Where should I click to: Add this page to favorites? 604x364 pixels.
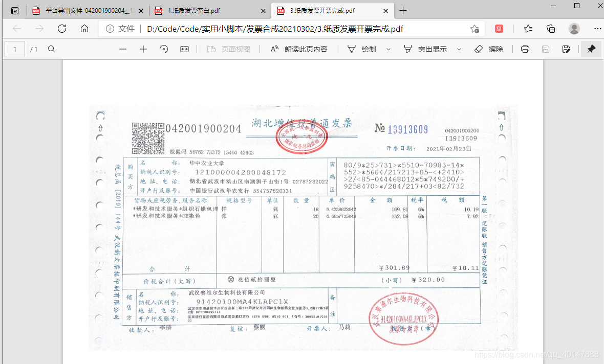(474, 29)
